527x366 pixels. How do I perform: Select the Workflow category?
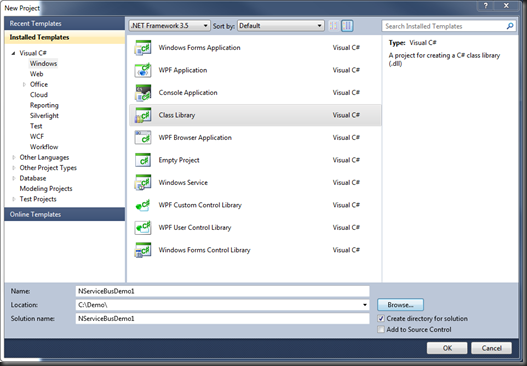[x=44, y=147]
